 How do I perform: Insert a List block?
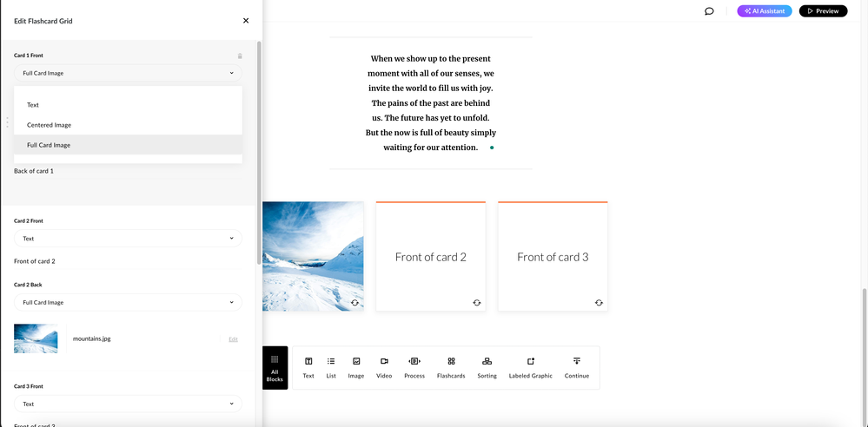point(331,368)
